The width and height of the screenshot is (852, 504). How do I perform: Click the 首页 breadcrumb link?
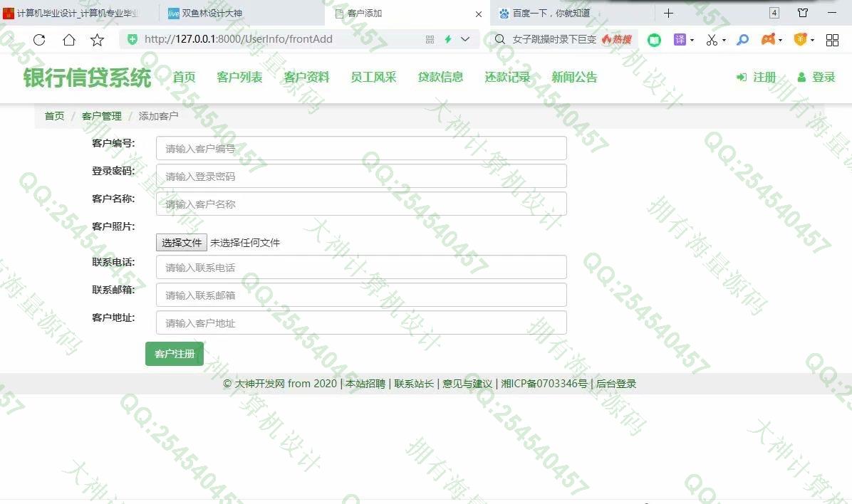54,116
